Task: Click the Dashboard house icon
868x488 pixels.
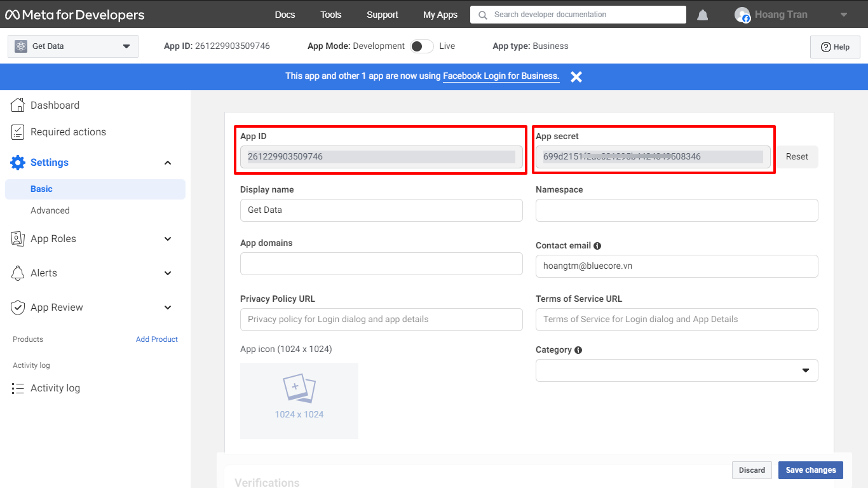Action: (18, 105)
